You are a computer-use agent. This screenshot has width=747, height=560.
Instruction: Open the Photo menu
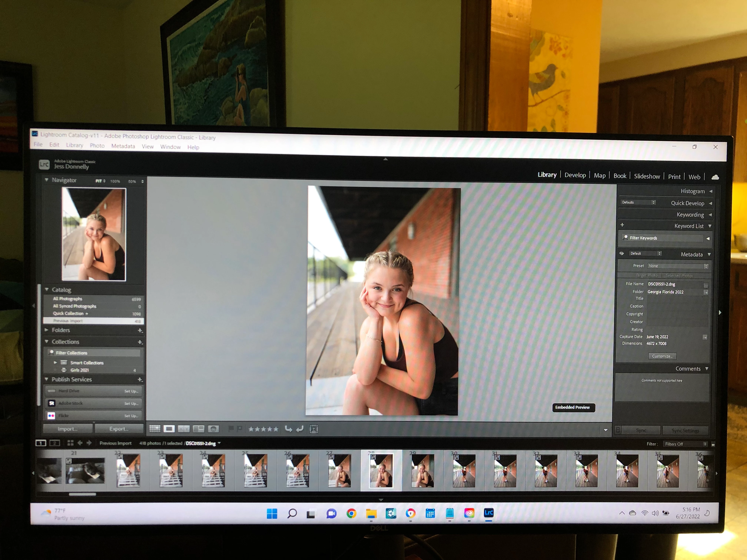[97, 146]
